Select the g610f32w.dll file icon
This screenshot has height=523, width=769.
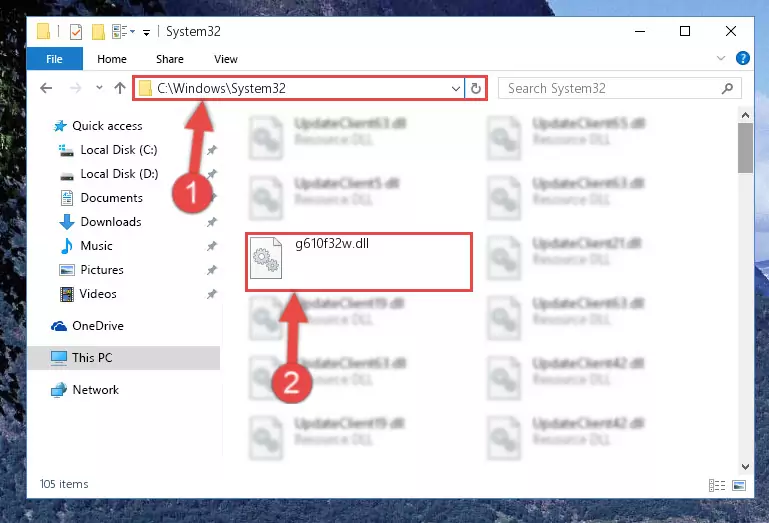pyautogui.click(x=266, y=258)
